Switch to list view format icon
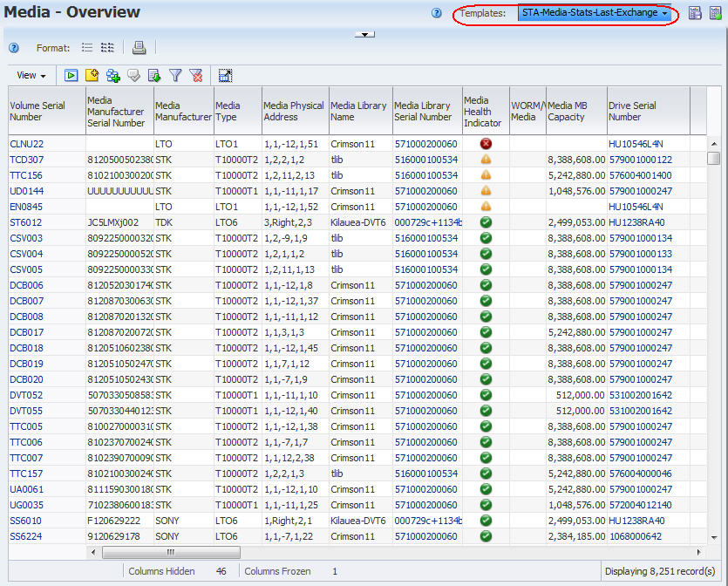Screen dimensions: 728x586 [87, 47]
